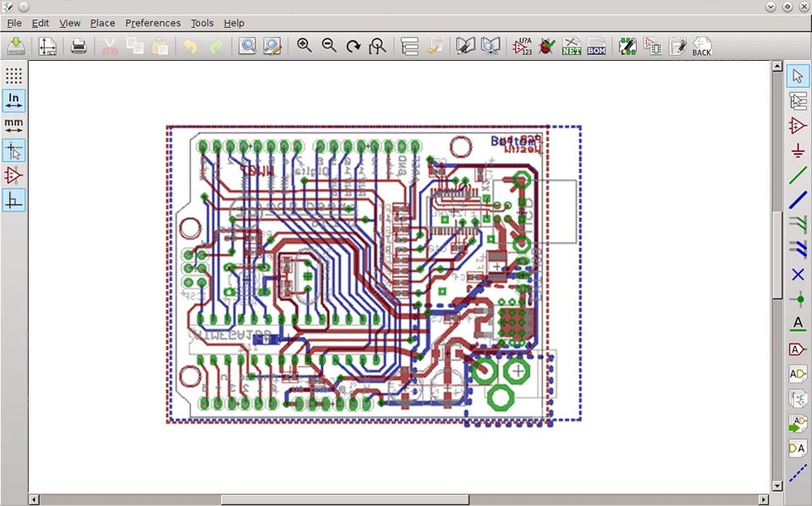Screen dimensions: 812x506
Task: Expand the Tools menu
Action: pyautogui.click(x=202, y=23)
